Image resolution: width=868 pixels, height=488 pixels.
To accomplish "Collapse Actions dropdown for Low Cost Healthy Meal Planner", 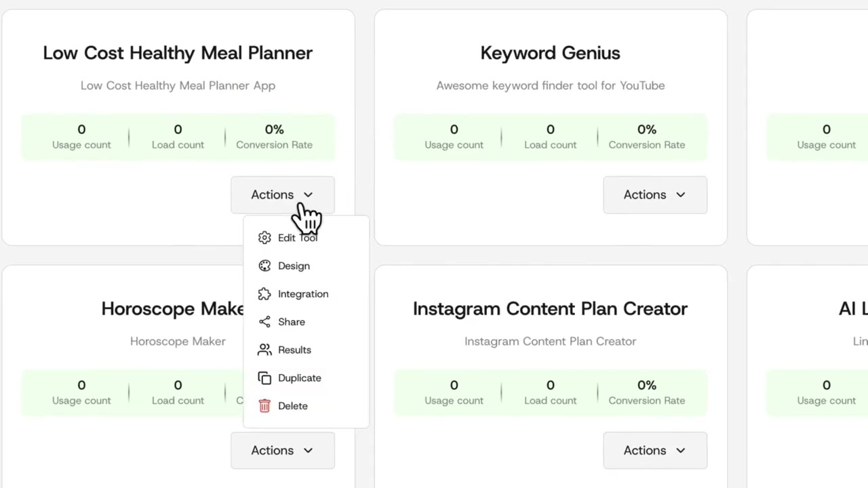I will [282, 195].
